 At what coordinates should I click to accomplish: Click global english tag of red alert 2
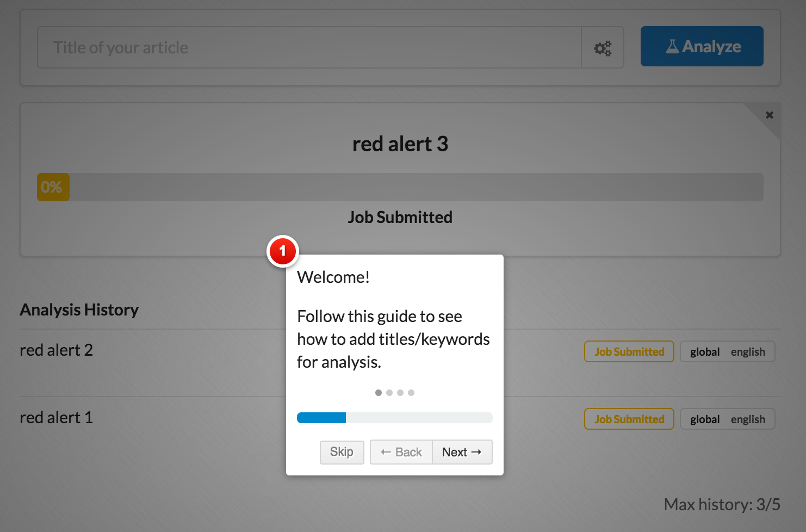click(x=728, y=351)
